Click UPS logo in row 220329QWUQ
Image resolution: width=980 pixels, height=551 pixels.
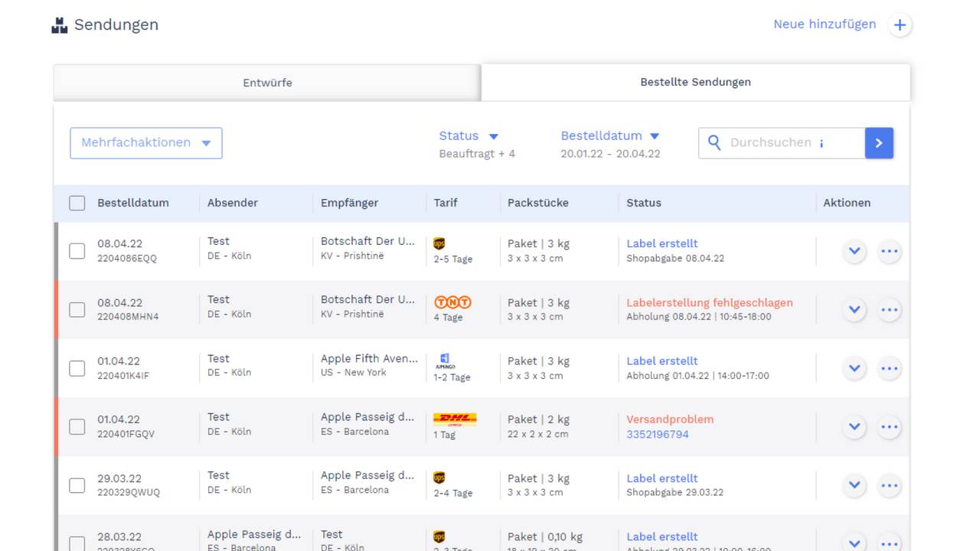click(439, 478)
